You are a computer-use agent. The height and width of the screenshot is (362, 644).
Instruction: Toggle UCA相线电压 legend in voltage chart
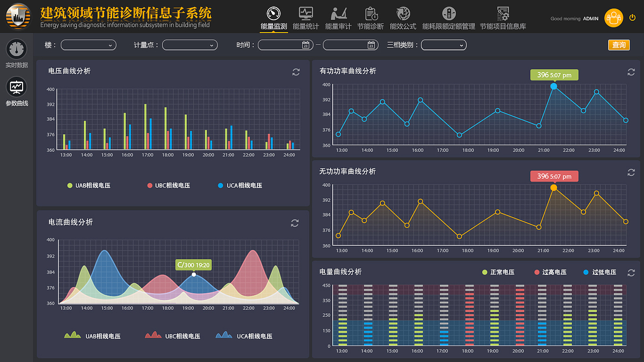tap(240, 186)
